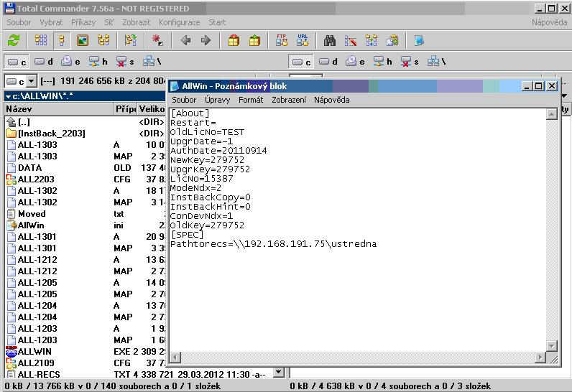Select the InstBack_2203 folder
Image resolution: width=572 pixels, height=392 pixels.
[85, 134]
